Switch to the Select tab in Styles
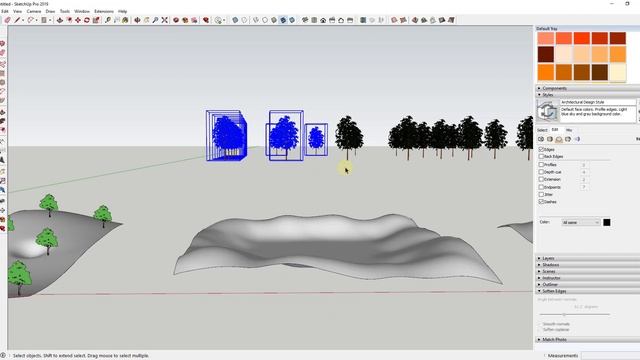The height and width of the screenshot is (360, 640). (x=542, y=130)
